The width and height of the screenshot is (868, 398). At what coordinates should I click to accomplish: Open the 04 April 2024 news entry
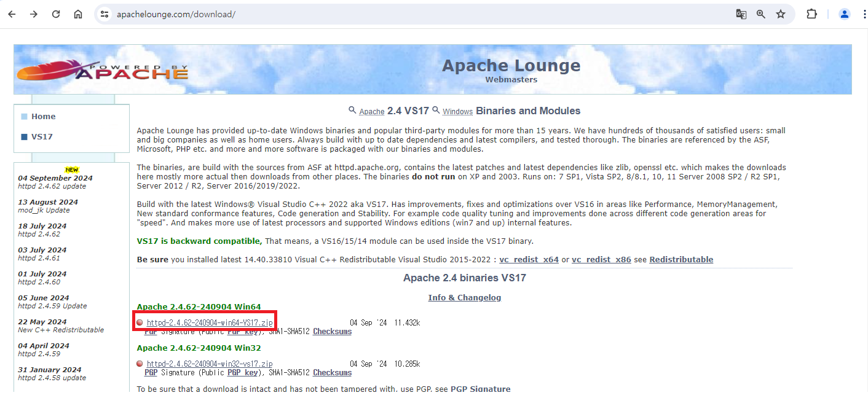(44, 349)
